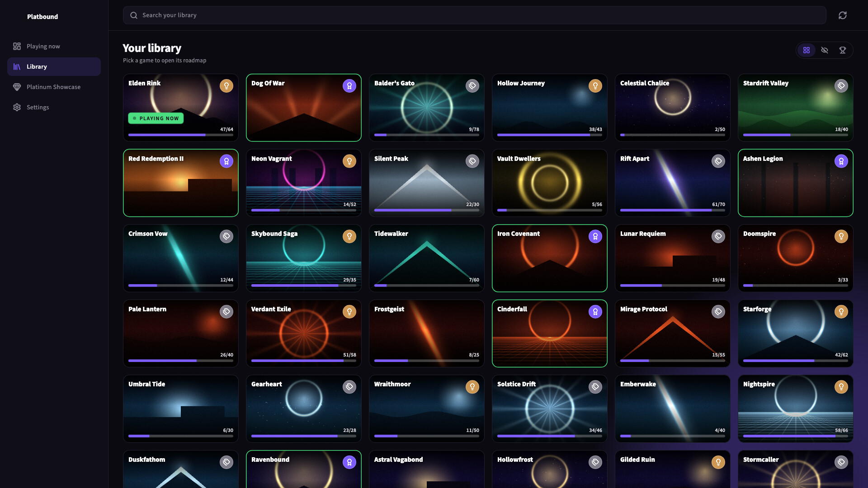Click platinum badge on Red Redemption II
The height and width of the screenshot is (488, 868).
[x=226, y=161]
